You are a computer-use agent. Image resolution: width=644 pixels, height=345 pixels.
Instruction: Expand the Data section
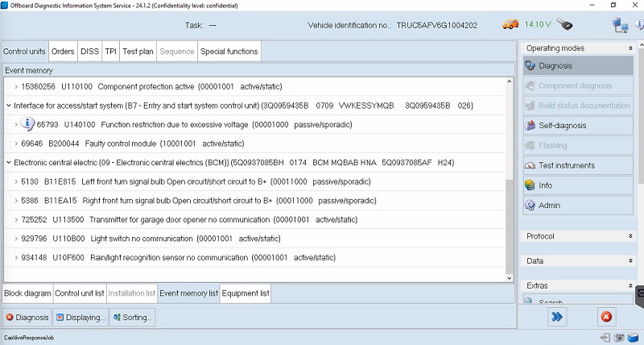630,260
